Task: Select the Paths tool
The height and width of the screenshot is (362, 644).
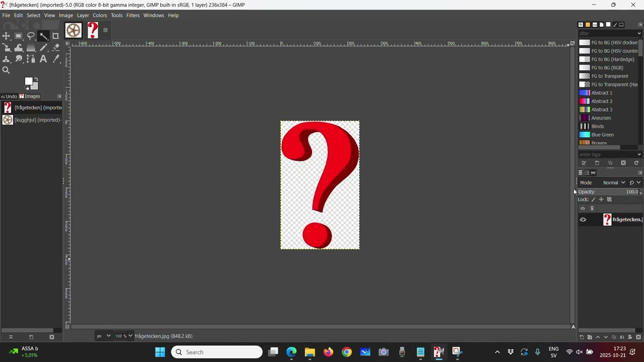Action: click(x=31, y=59)
